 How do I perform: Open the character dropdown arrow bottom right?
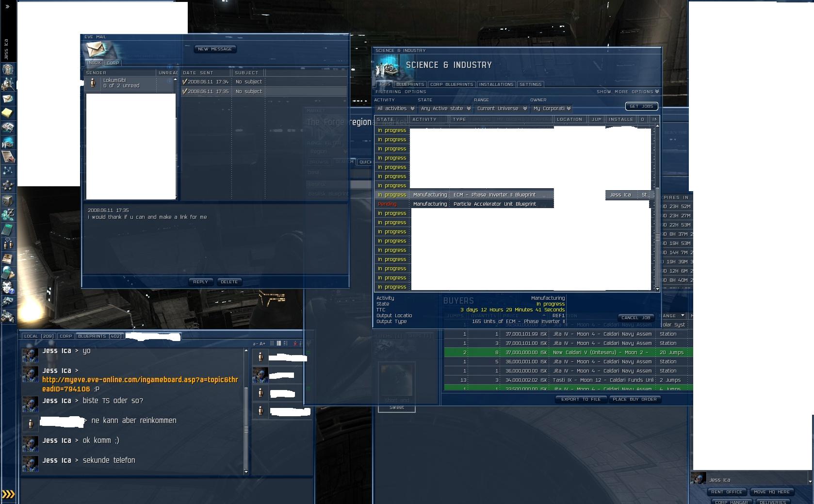pos(810,481)
